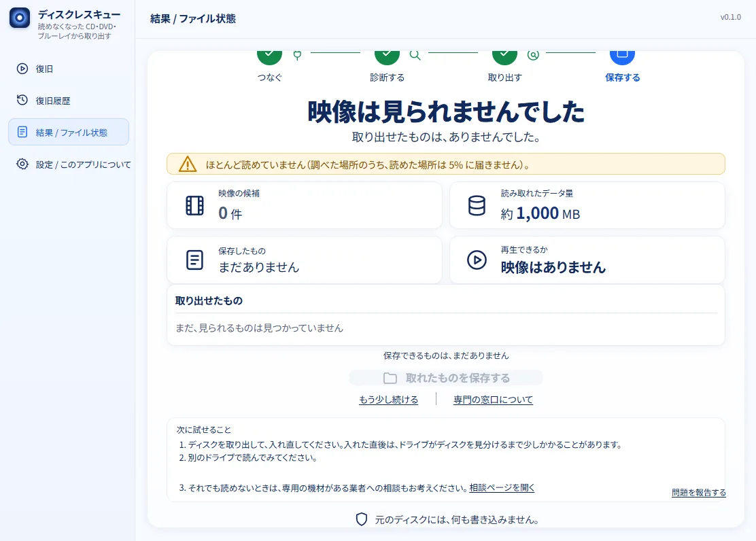756x541 pixels.
Task: Click the 診断する step label
Action: [387, 77]
